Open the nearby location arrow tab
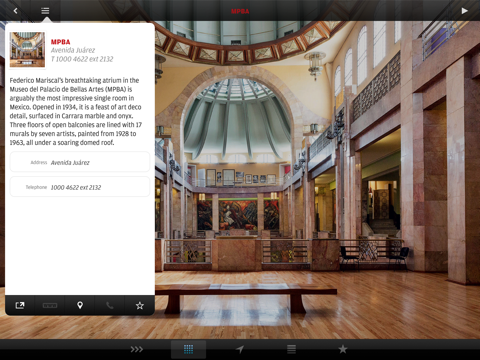480x360 pixels. [240, 349]
